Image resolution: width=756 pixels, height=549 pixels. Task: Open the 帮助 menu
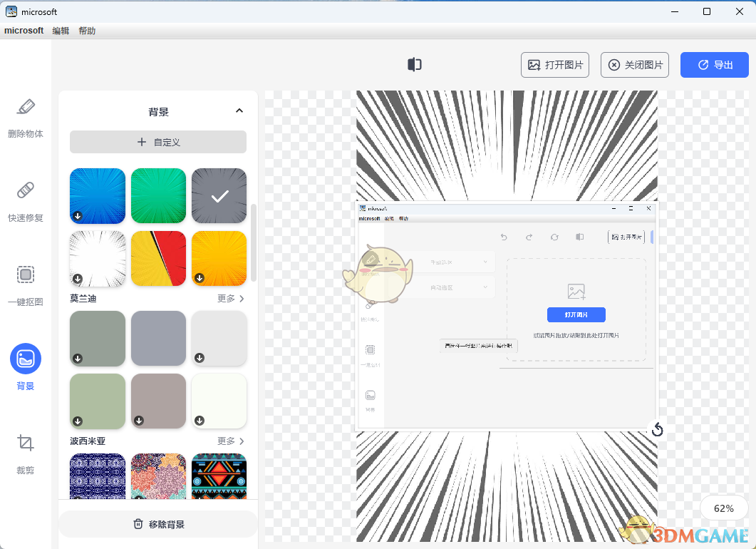[87, 31]
